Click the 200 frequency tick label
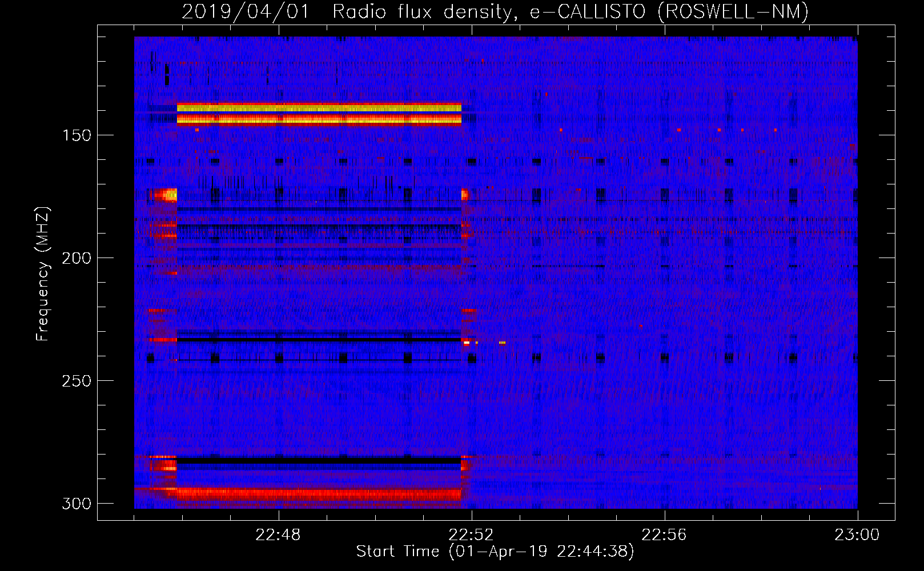The height and width of the screenshot is (571, 924). pyautogui.click(x=77, y=258)
